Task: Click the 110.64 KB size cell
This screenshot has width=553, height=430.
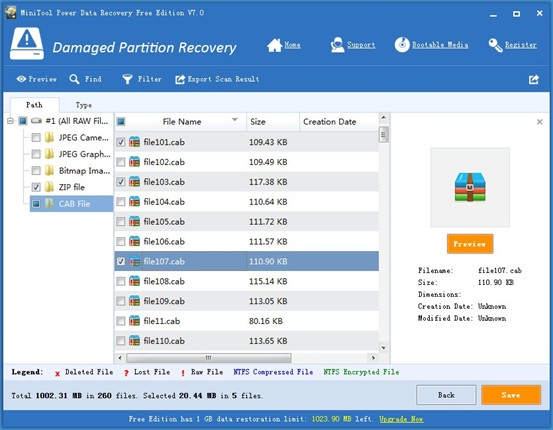Action: [x=268, y=202]
